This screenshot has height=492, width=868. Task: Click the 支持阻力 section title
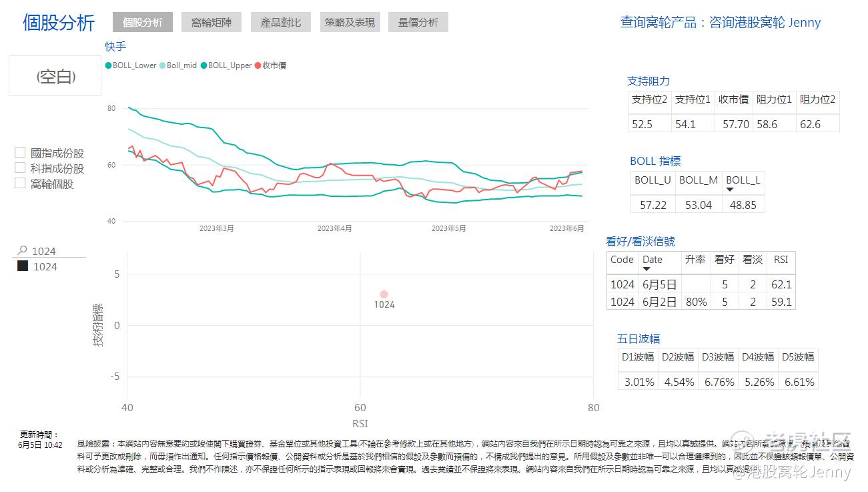(x=648, y=81)
